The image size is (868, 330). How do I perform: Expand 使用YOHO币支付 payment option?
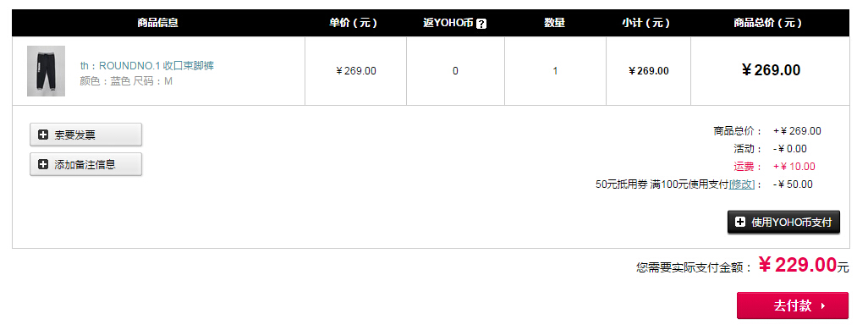(783, 222)
